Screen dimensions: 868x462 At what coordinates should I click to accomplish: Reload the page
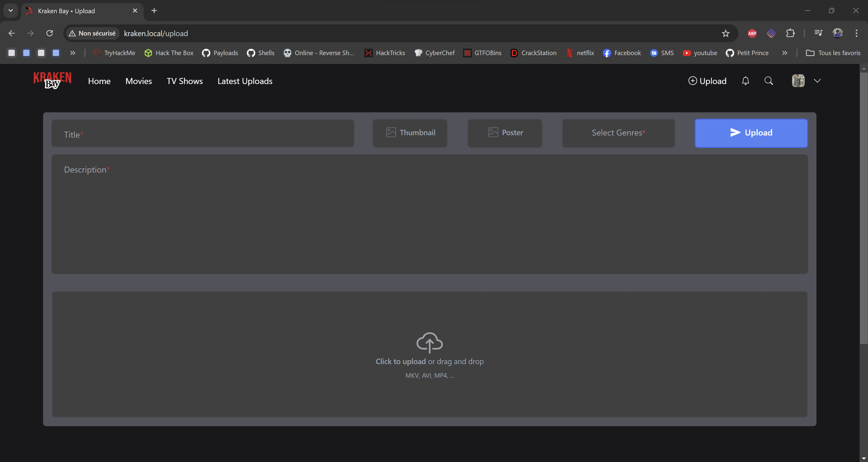click(x=49, y=33)
